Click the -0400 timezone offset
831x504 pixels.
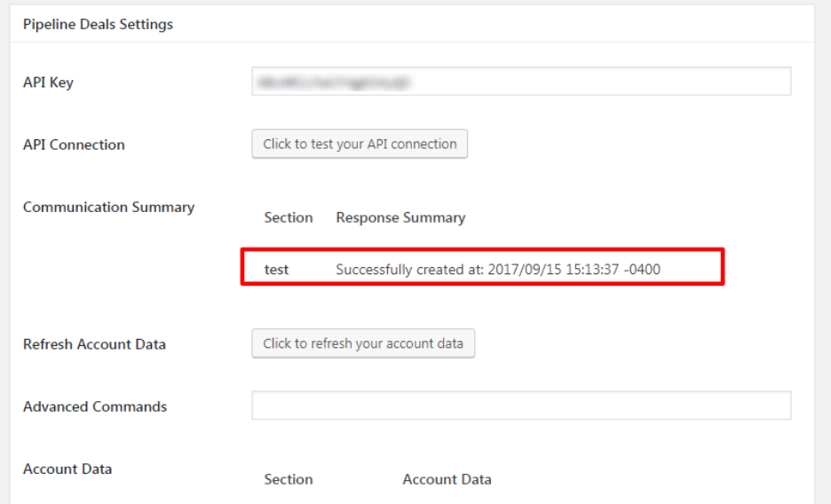pos(642,269)
